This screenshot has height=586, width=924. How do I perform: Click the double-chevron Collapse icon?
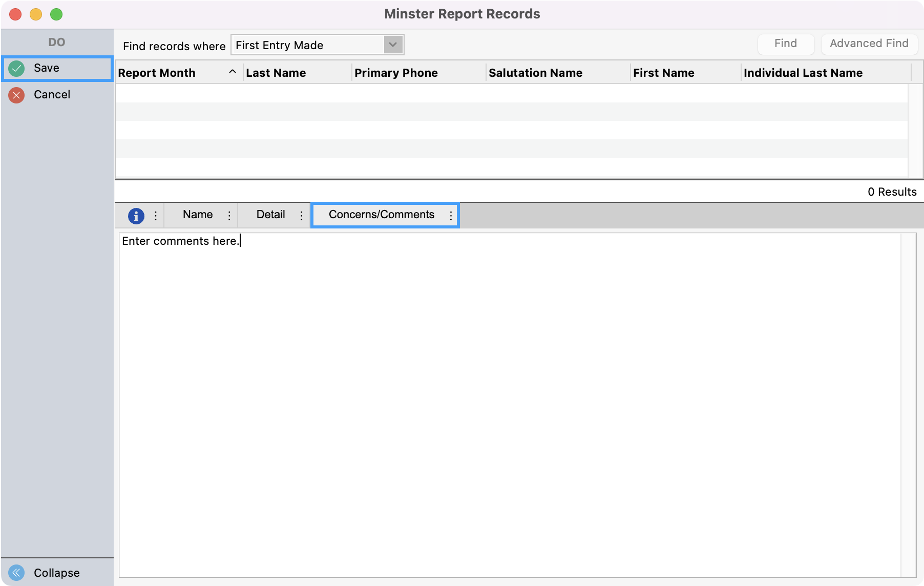point(17,572)
